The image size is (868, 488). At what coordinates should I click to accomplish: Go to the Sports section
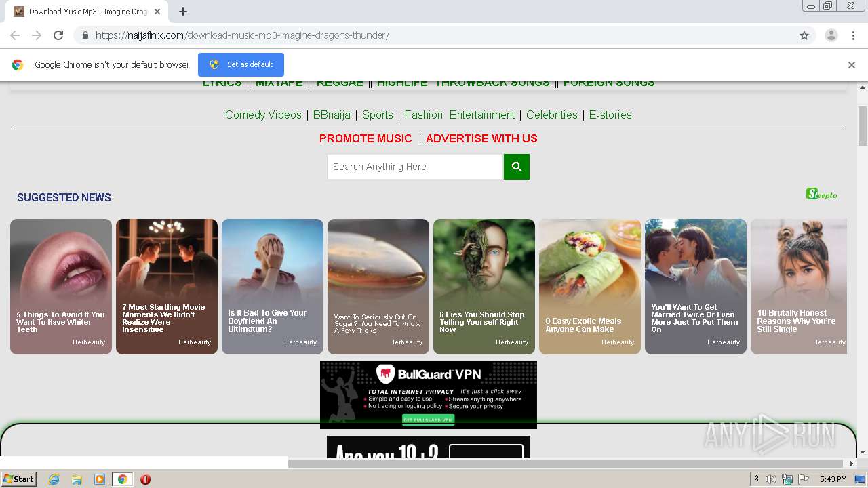click(x=378, y=115)
